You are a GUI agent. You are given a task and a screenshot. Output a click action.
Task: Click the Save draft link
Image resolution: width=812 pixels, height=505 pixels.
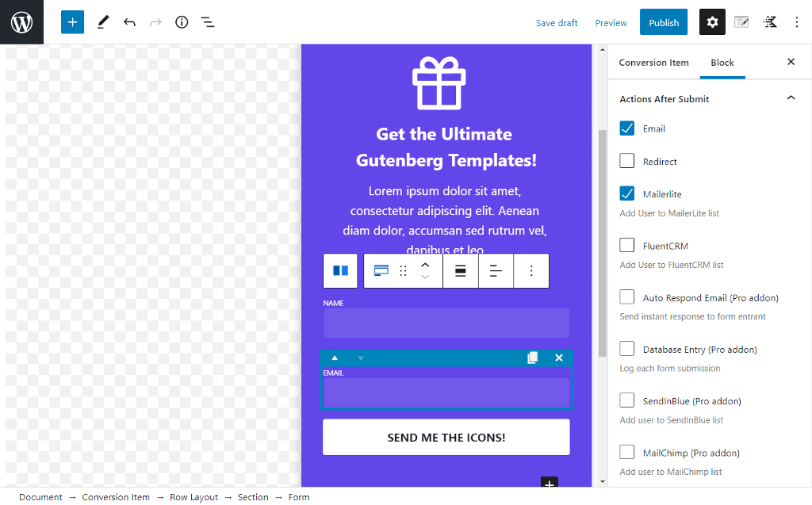click(x=557, y=23)
